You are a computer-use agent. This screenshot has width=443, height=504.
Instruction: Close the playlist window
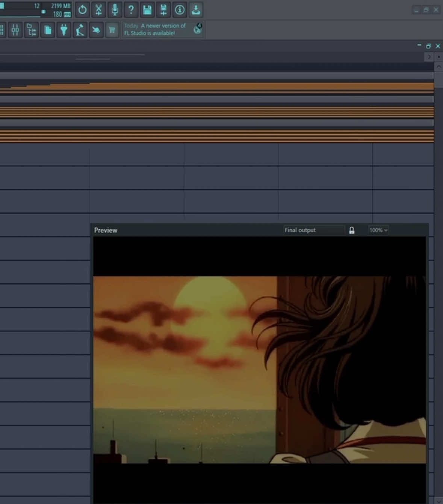[438, 46]
